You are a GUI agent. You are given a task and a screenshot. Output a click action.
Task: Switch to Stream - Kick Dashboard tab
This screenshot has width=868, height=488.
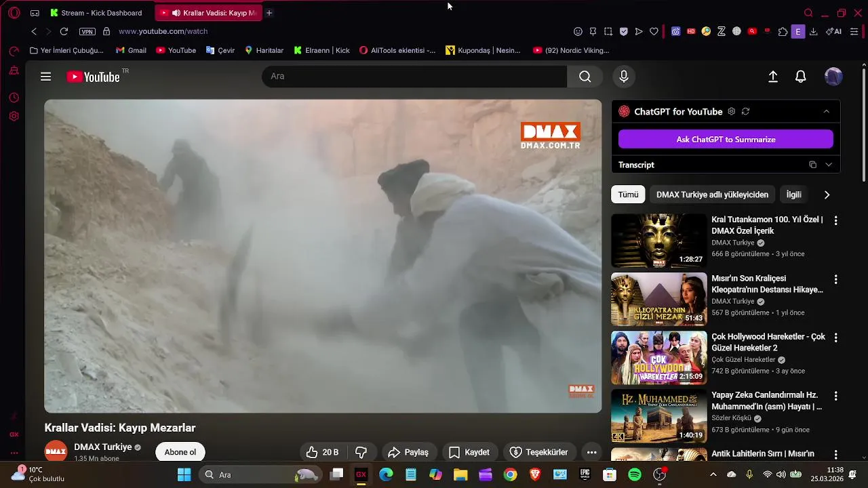(96, 13)
